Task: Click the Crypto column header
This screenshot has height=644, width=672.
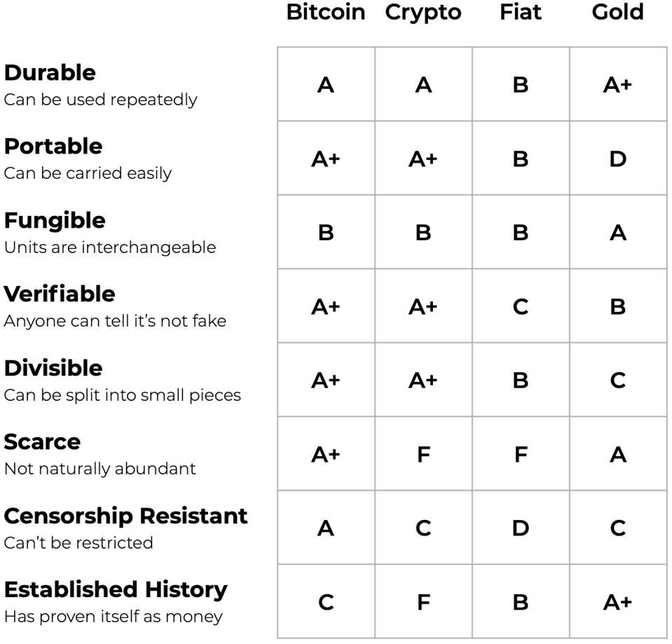Action: point(423,13)
